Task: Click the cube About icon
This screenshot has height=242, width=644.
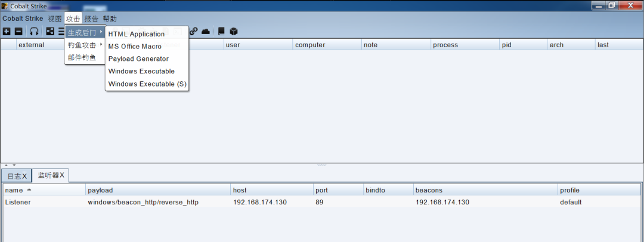Action: pos(234,31)
